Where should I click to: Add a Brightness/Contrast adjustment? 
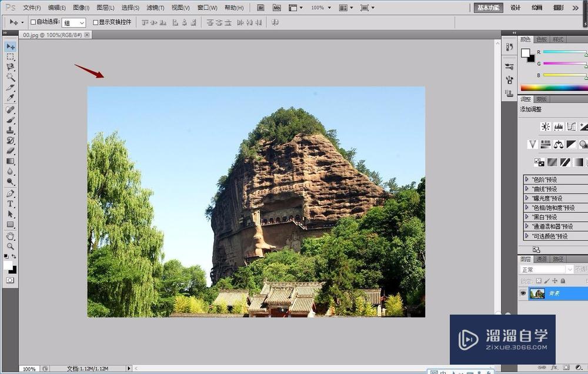click(x=545, y=126)
